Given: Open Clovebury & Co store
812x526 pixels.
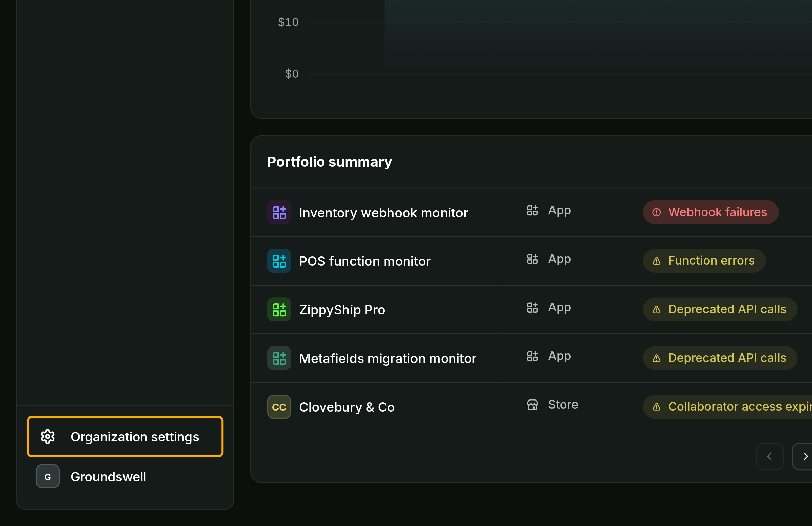Looking at the screenshot, I should point(347,407).
